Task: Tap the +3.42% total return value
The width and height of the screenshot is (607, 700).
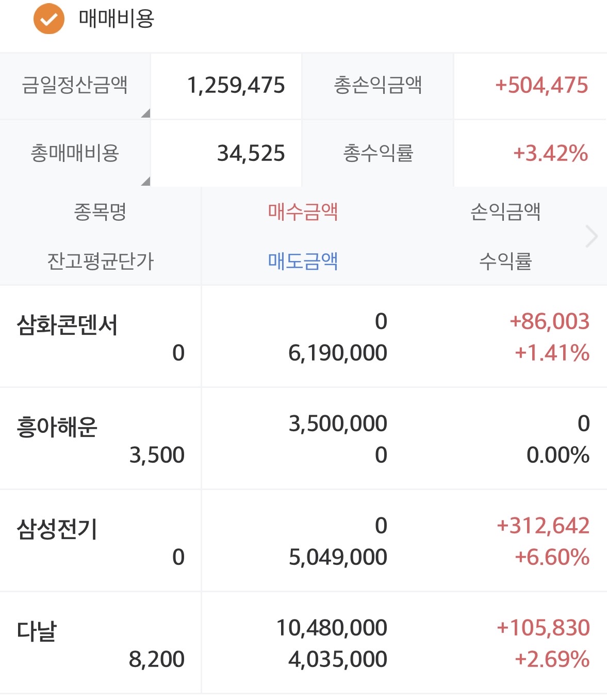Action: pyautogui.click(x=550, y=153)
